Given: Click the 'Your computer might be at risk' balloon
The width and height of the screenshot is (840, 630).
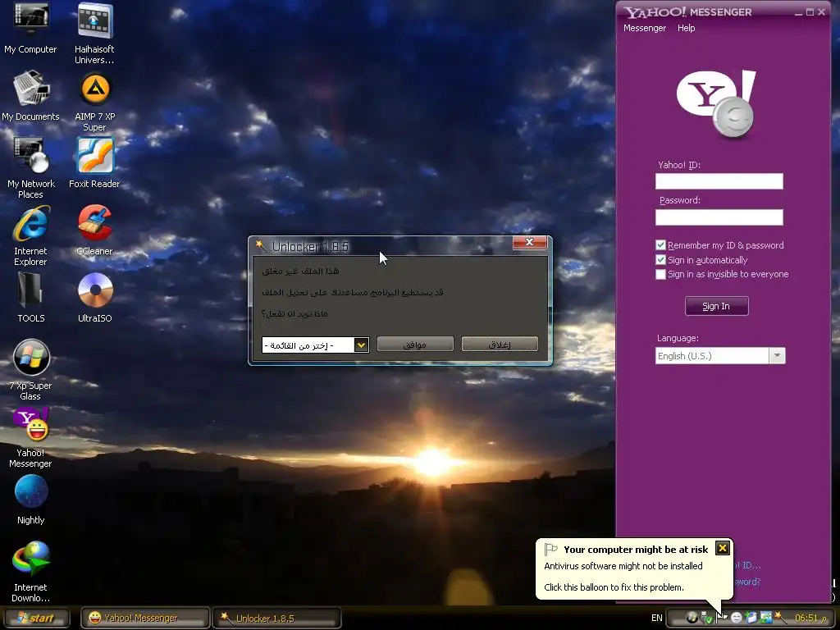Looking at the screenshot, I should pos(634,569).
